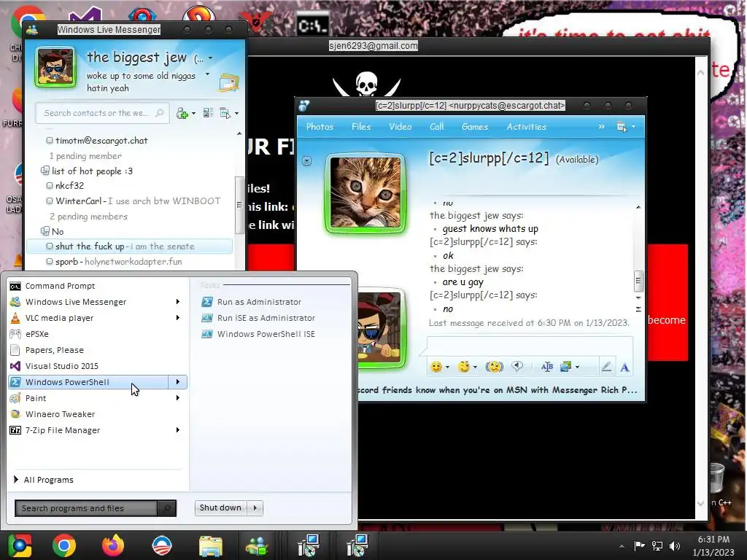Screen dimensions: 747x560
Task: Open Chrome from the taskbar
Action: 64,545
